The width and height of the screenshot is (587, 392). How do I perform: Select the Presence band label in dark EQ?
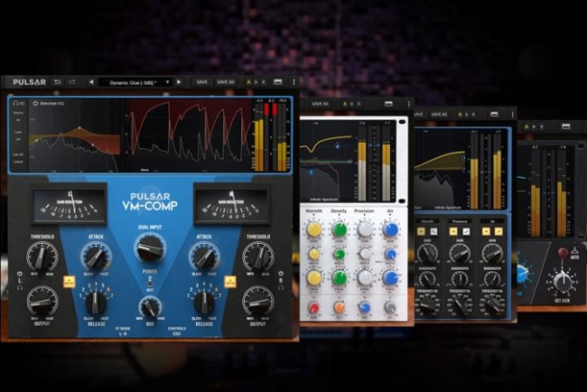click(x=460, y=221)
